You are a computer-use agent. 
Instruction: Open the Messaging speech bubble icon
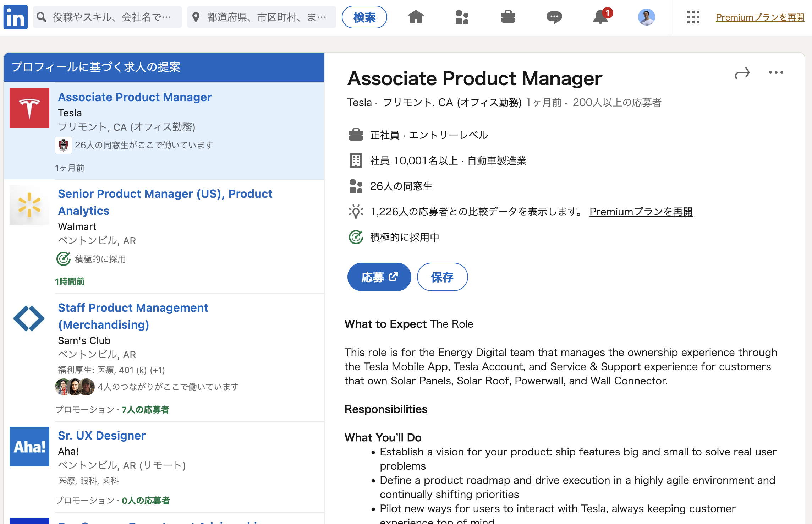coord(554,17)
